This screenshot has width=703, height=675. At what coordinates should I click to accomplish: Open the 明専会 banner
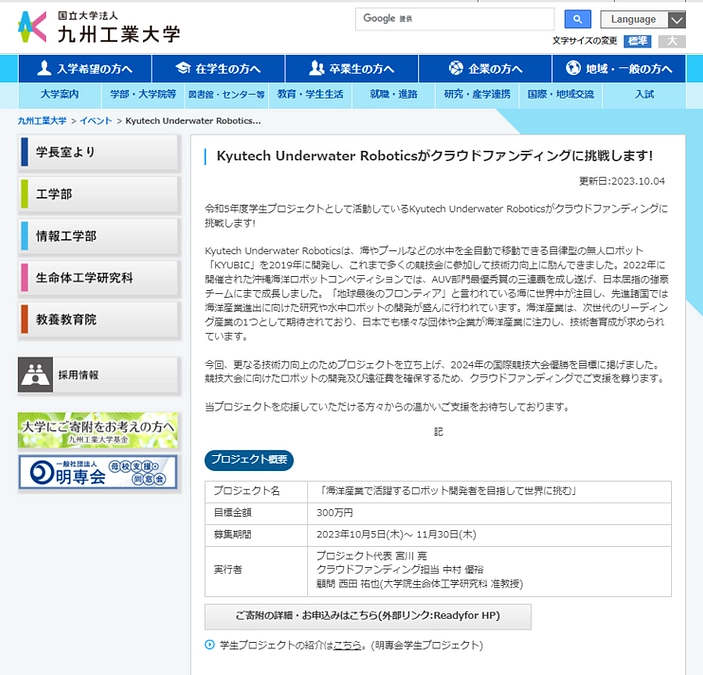[98, 472]
